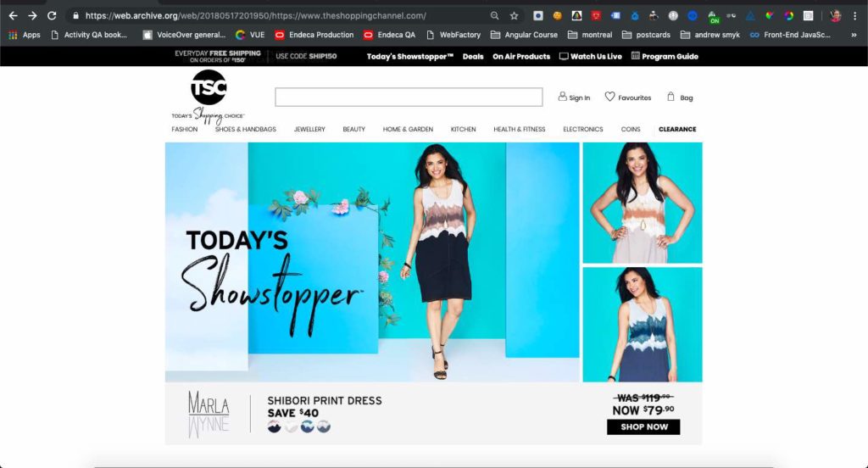The height and width of the screenshot is (468, 868).
Task: Open the postcards bookmarks folder
Action: pyautogui.click(x=646, y=35)
